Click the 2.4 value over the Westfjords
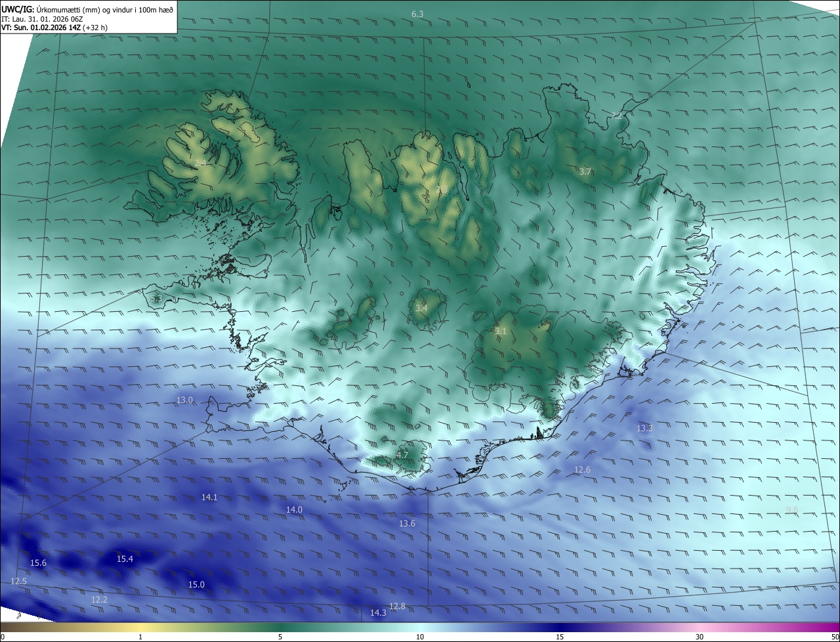Viewport: 840px width, 642px height. coord(200,163)
